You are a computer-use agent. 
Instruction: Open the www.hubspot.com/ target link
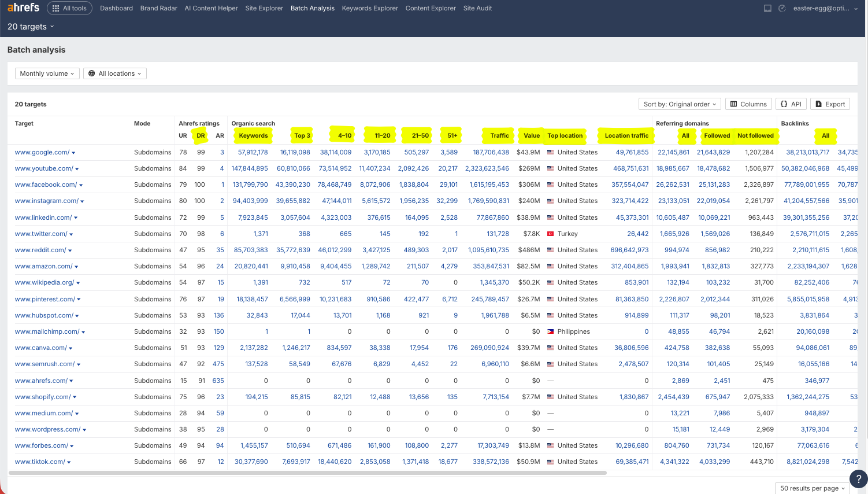44,315
